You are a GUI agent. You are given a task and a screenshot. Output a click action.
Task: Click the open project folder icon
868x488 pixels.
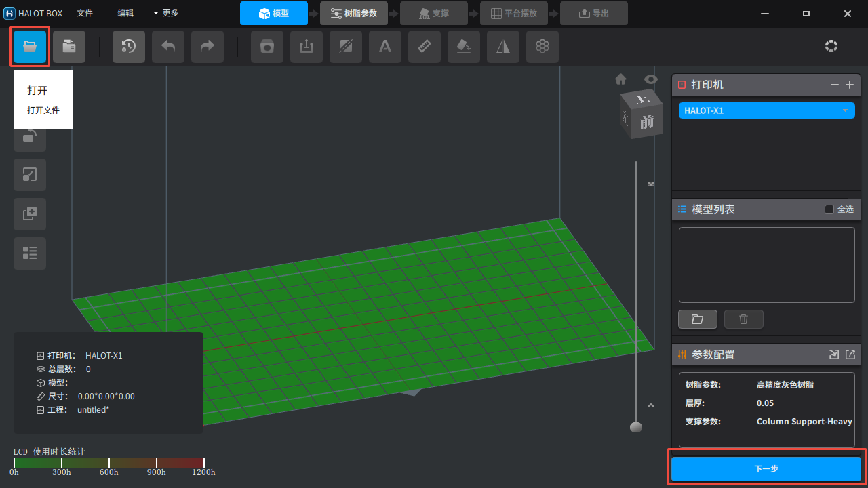pyautogui.click(x=69, y=47)
